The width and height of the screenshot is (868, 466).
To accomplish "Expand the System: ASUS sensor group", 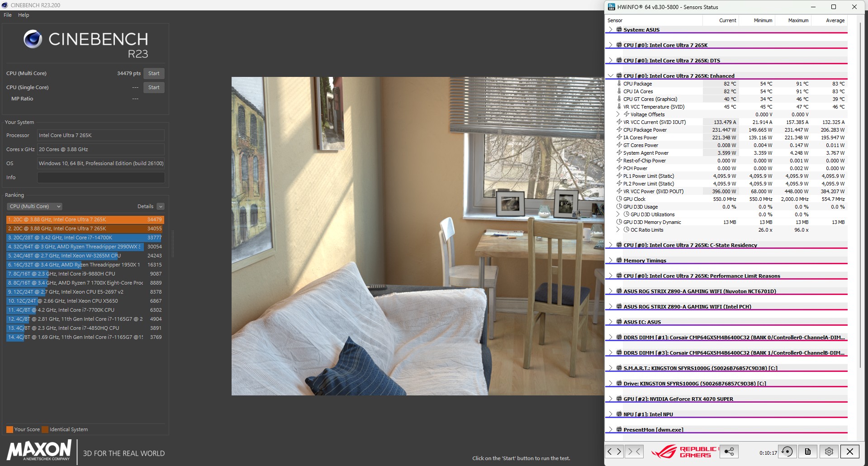I will [x=611, y=29].
